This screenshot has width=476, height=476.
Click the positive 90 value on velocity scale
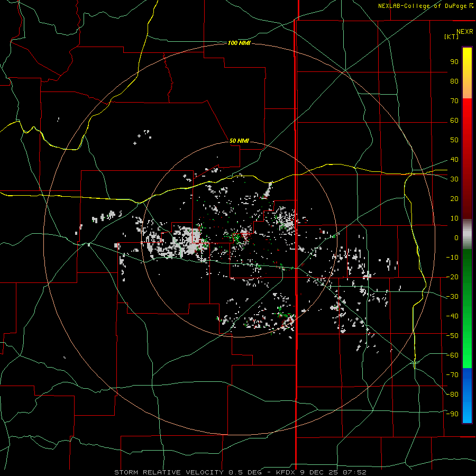point(454,62)
